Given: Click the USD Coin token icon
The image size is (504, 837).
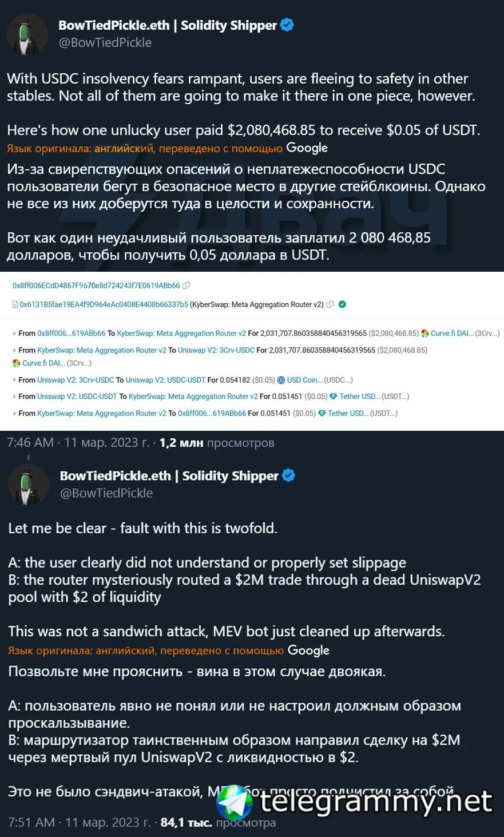Looking at the screenshot, I should tap(281, 380).
